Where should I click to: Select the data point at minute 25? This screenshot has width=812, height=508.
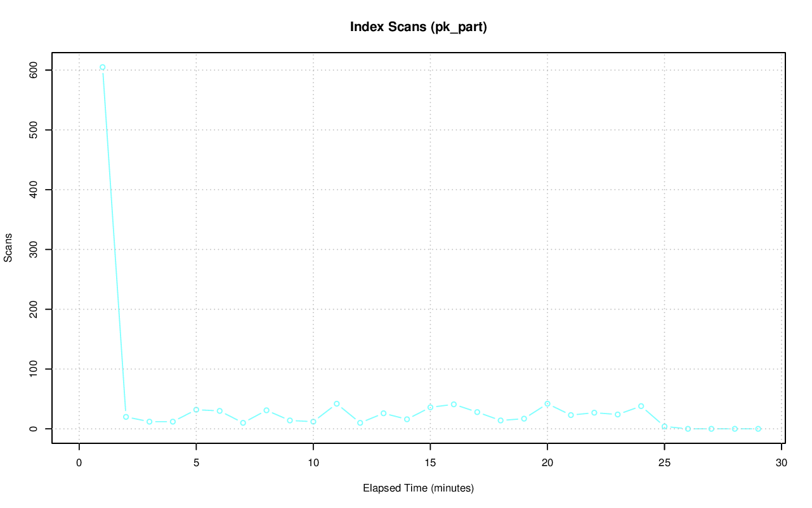pos(664,426)
